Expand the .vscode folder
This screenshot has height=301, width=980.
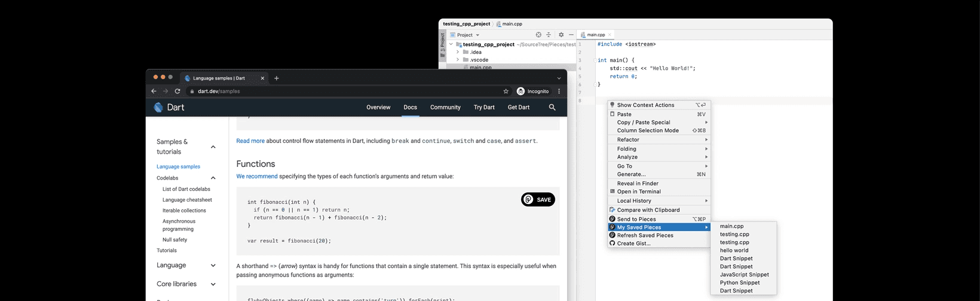[458, 60]
